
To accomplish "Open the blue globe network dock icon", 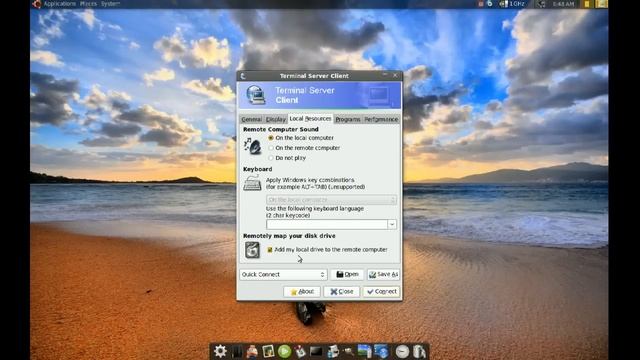I will point(381,351).
